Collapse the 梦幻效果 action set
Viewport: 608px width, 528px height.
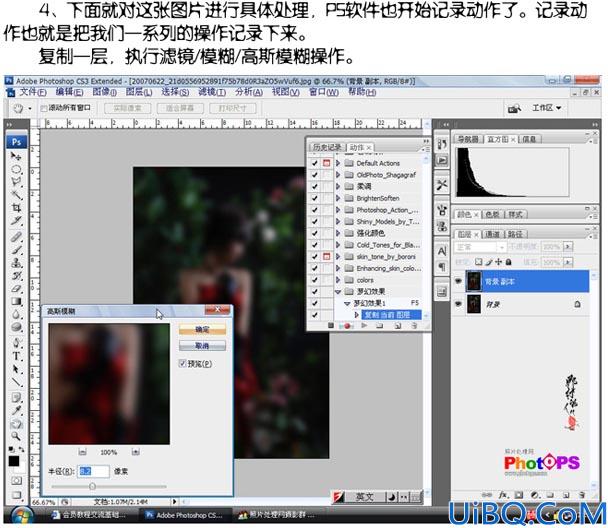[338, 292]
